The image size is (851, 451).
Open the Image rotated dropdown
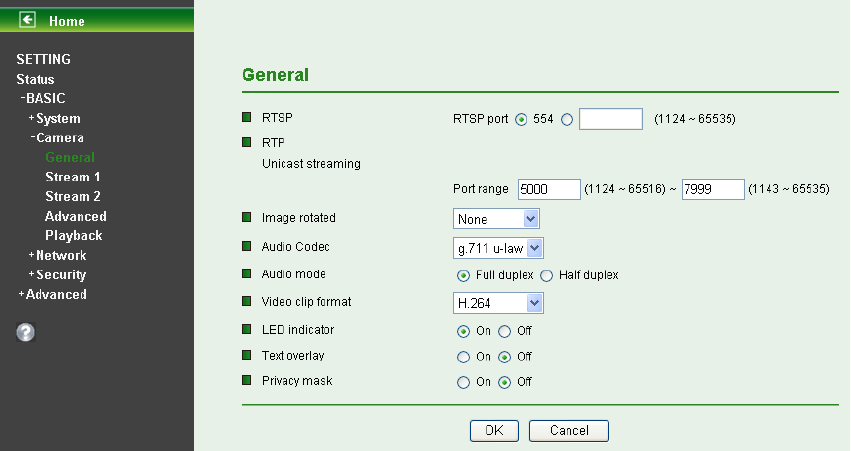496,219
